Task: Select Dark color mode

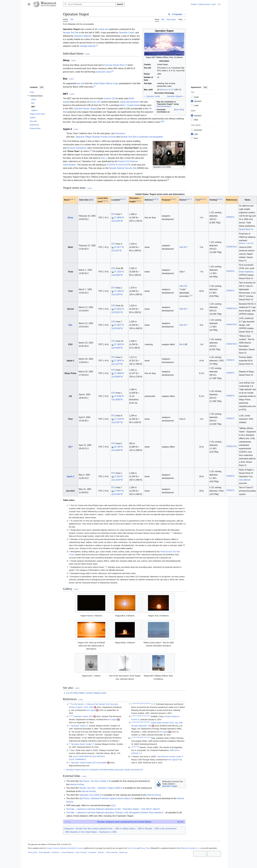Action: coord(192,138)
